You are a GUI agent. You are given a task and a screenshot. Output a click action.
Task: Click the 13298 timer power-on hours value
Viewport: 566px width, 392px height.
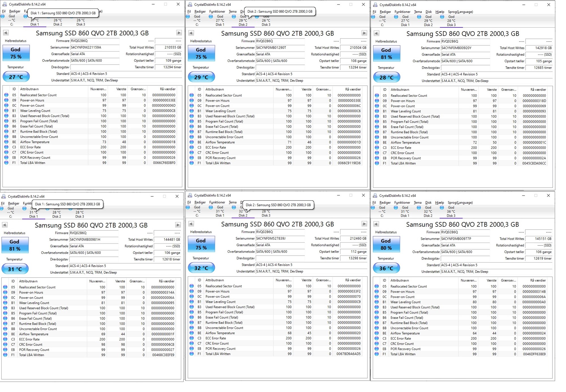tap(354, 258)
